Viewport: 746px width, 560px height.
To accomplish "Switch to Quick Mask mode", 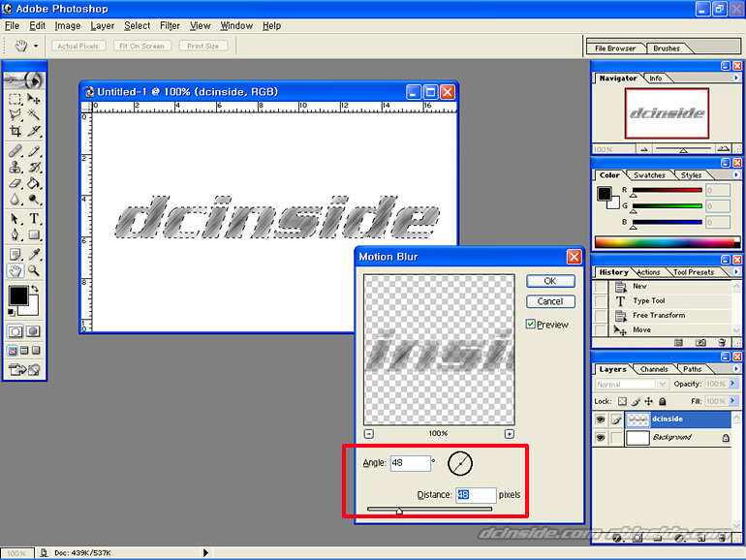I will coord(33,331).
